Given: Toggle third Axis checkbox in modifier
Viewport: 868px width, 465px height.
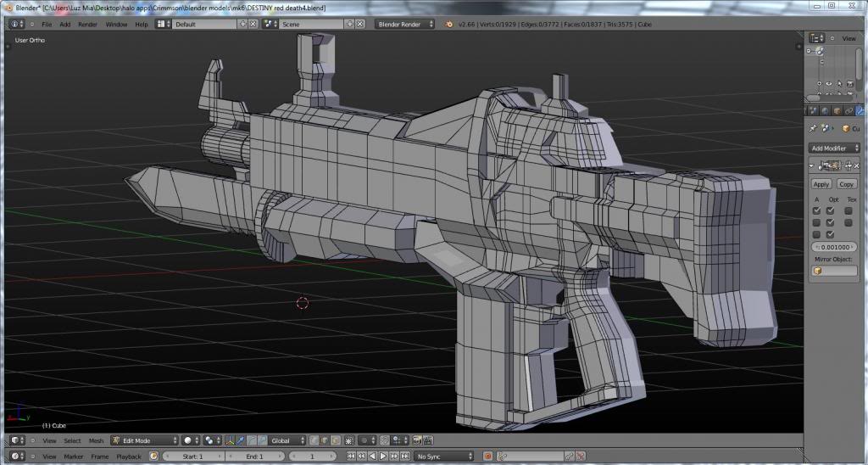Looking at the screenshot, I should click(816, 234).
